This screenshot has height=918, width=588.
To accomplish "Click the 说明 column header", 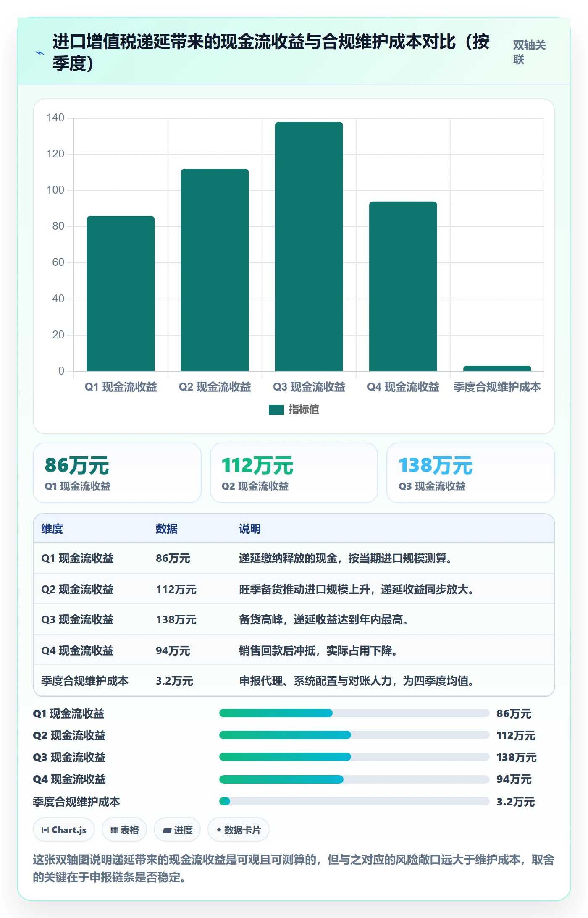I will (250, 529).
